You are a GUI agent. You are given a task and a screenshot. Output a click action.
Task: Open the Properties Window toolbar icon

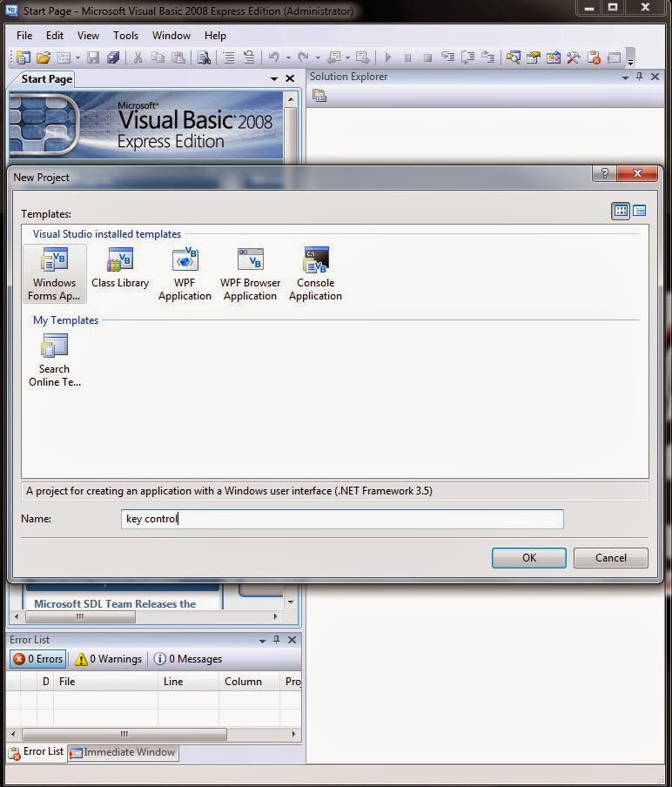[x=533, y=57]
